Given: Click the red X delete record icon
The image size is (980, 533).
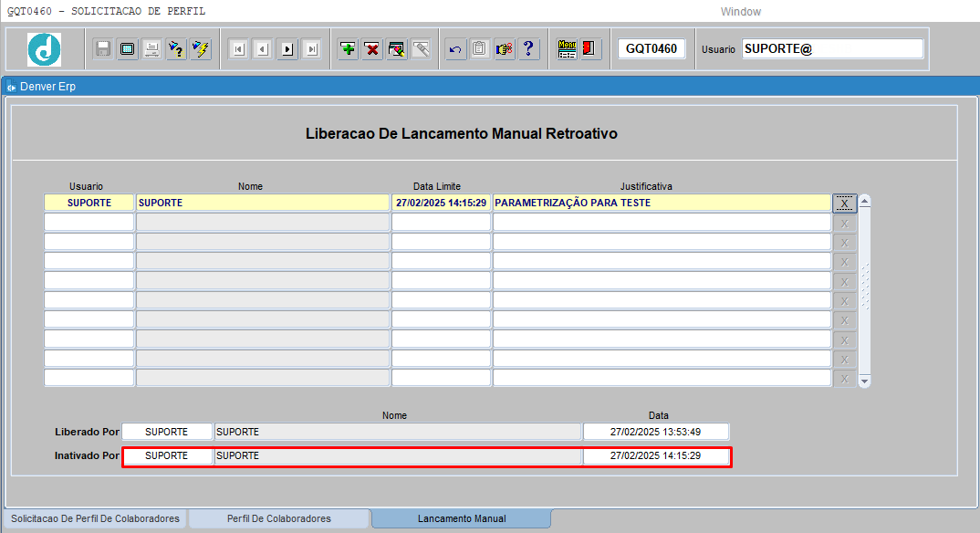Looking at the screenshot, I should (372, 48).
